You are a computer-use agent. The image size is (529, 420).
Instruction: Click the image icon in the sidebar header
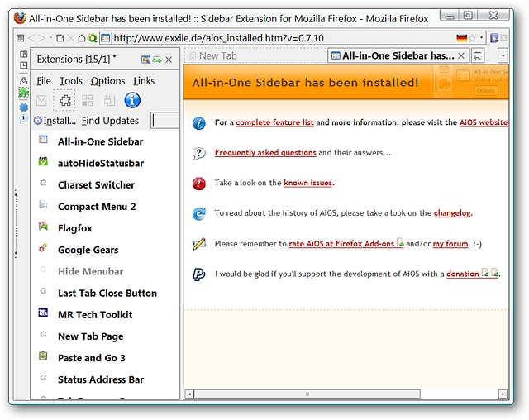pos(145,60)
